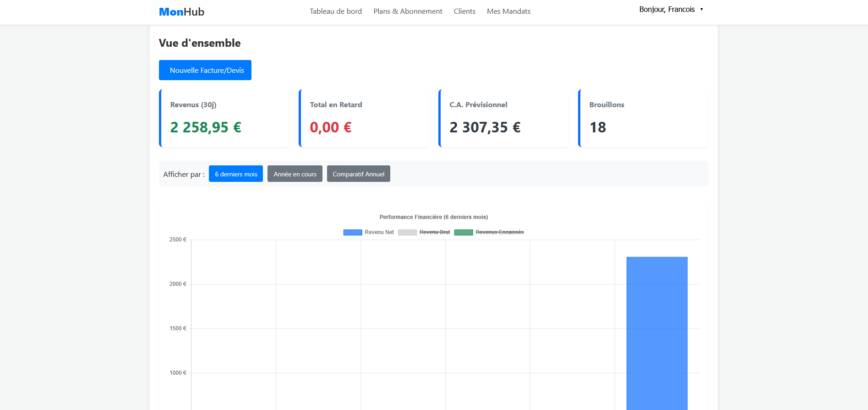Click the dropdown arrow beside Francois

pos(701,10)
